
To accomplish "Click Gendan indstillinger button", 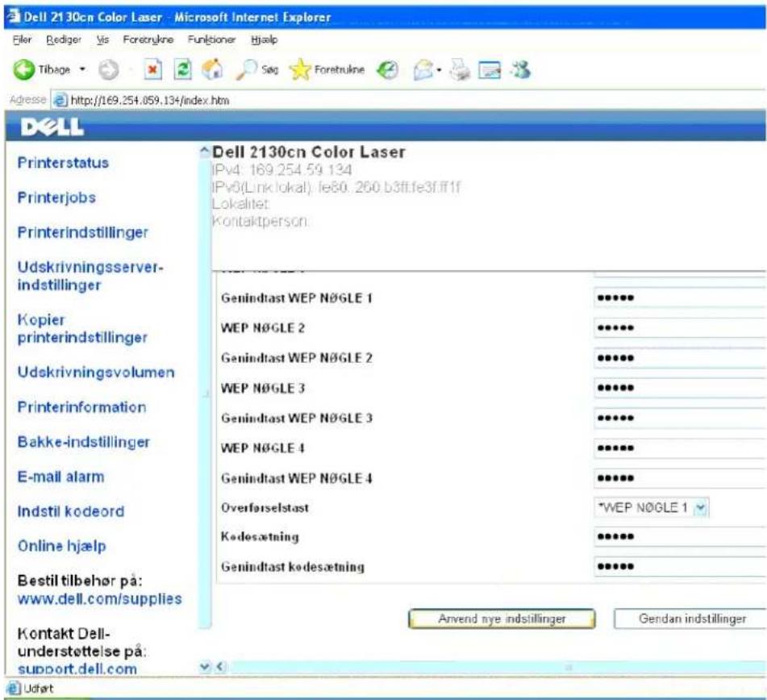I will [690, 619].
